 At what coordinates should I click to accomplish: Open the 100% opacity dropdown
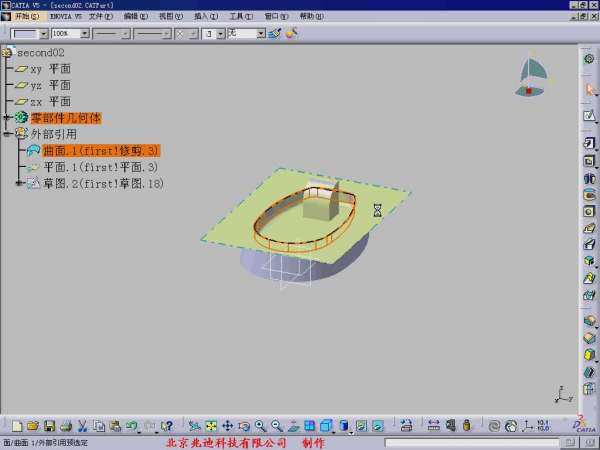point(84,33)
